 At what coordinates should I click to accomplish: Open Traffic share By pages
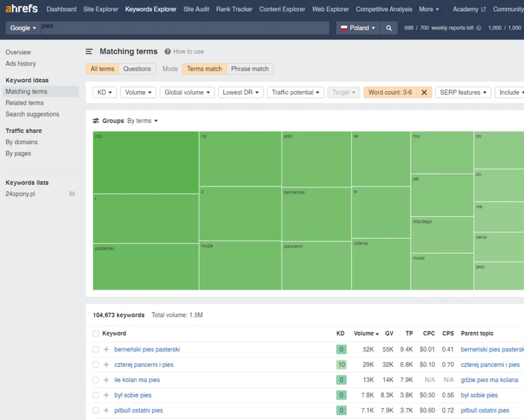click(18, 153)
